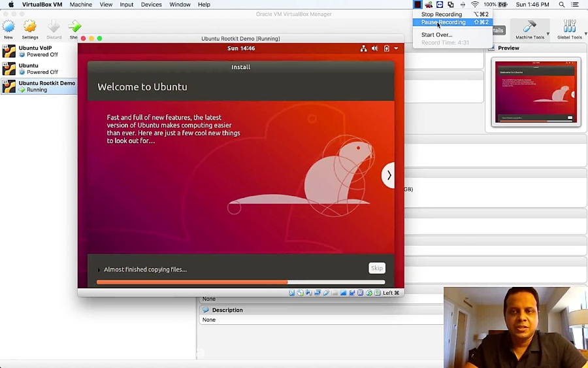Click the keyboard capture indicator icon near Left ⌘

pos(378,293)
